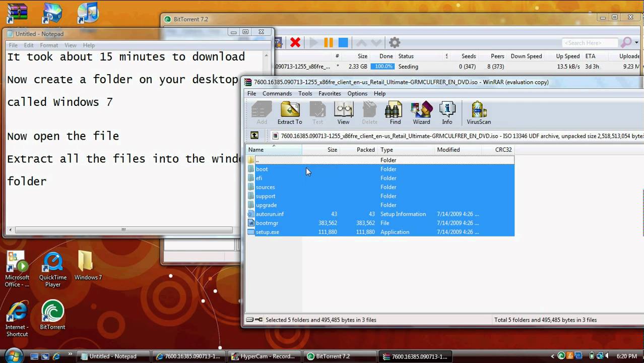644x363 pixels.
Task: Switch to BitTorrent 7.2 taskbar button
Action: (x=341, y=356)
